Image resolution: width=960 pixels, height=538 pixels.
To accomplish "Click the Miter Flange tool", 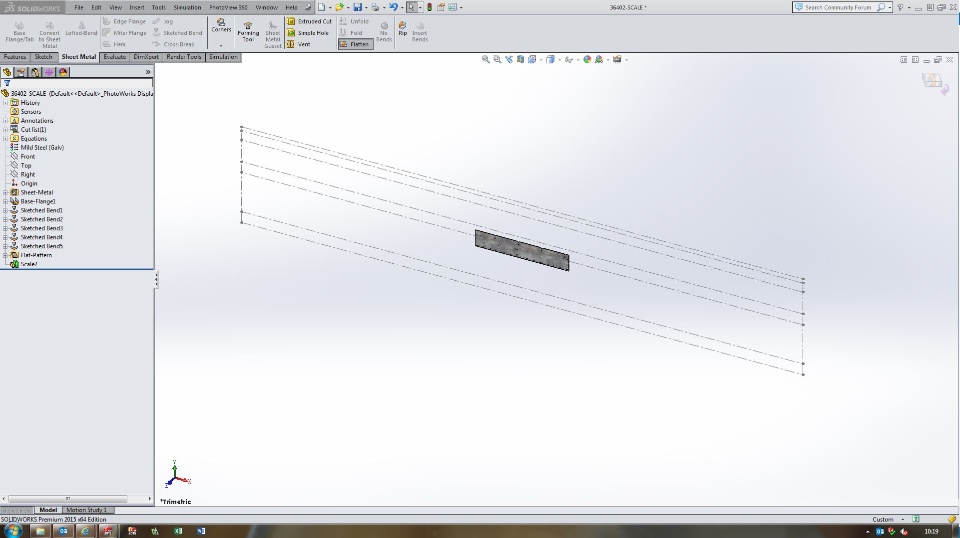I will [124, 33].
